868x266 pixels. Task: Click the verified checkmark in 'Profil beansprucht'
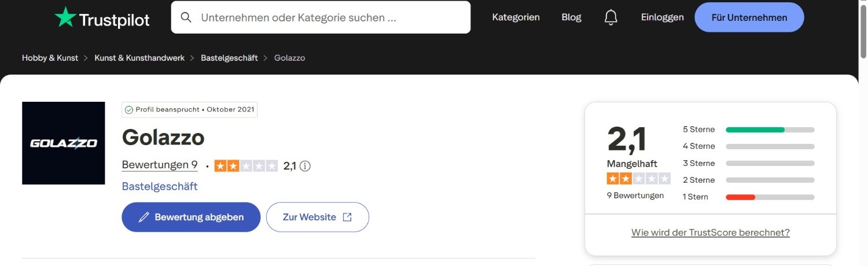pyautogui.click(x=129, y=110)
